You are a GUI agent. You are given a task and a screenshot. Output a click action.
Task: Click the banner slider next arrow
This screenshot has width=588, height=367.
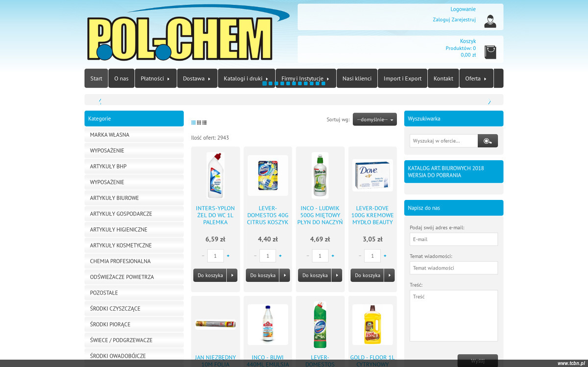(x=489, y=101)
